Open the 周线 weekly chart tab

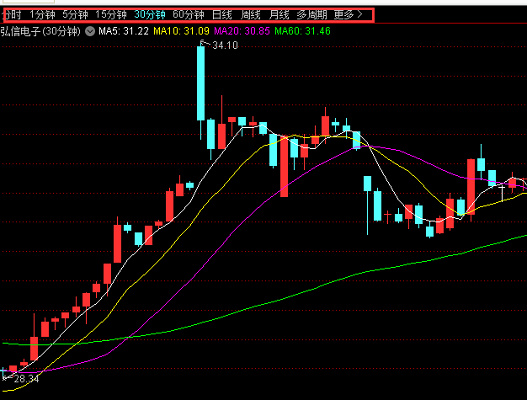[x=251, y=15]
